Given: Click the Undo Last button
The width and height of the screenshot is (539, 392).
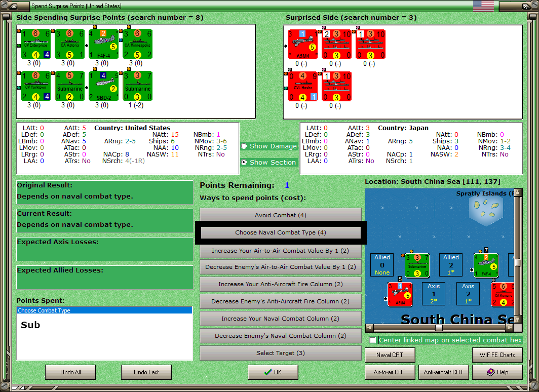Looking at the screenshot, I should pos(146,372).
